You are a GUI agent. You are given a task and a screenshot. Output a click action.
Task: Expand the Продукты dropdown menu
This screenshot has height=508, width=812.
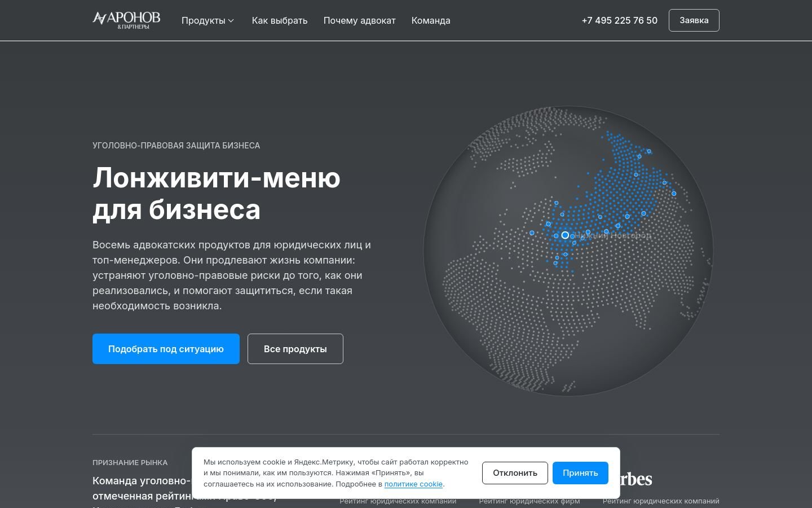coord(208,20)
